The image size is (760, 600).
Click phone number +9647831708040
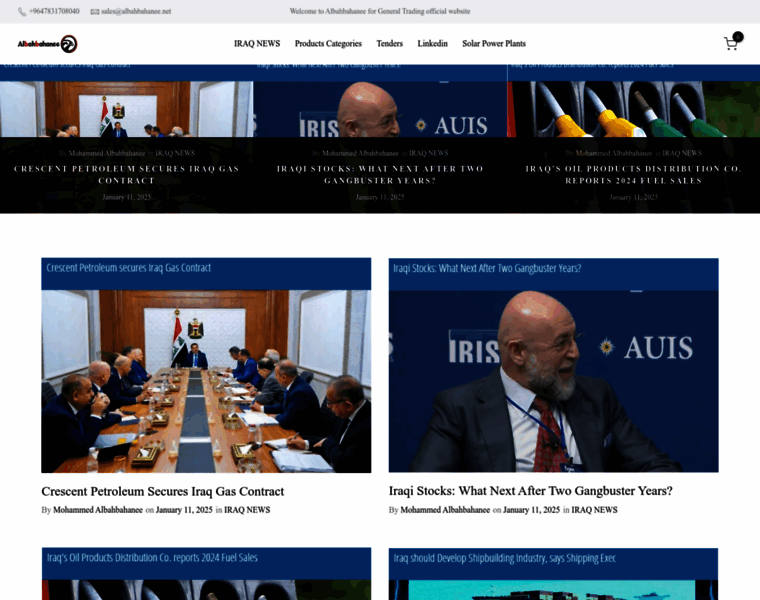[54, 11]
